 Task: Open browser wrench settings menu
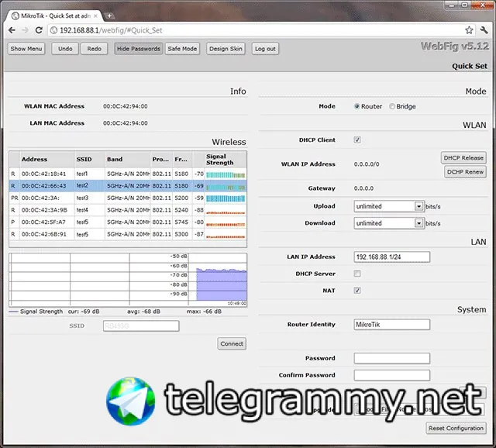484,30
